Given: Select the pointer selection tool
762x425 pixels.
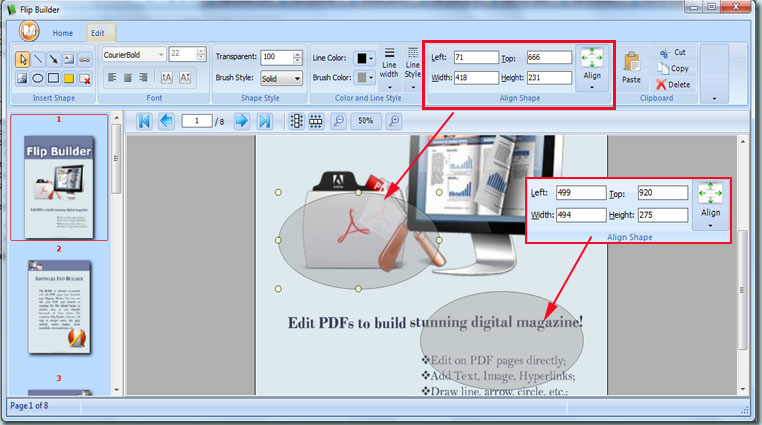Looking at the screenshot, I should point(22,59).
